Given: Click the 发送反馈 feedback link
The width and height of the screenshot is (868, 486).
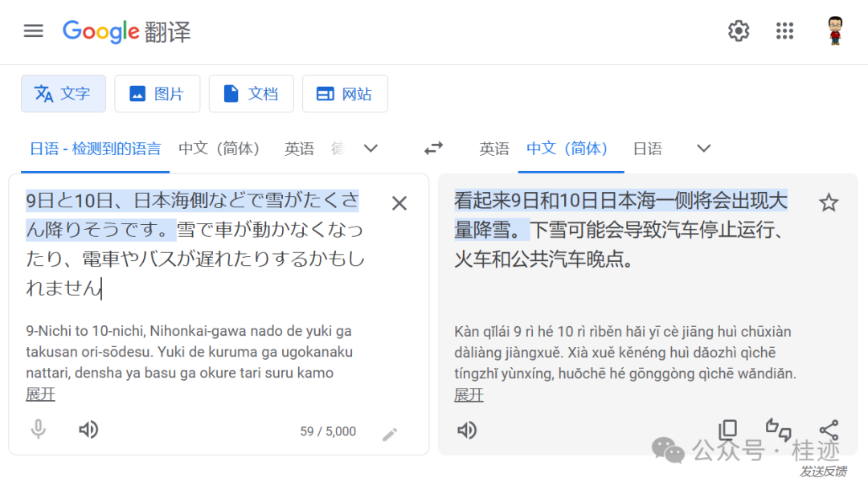Looking at the screenshot, I should 823,472.
